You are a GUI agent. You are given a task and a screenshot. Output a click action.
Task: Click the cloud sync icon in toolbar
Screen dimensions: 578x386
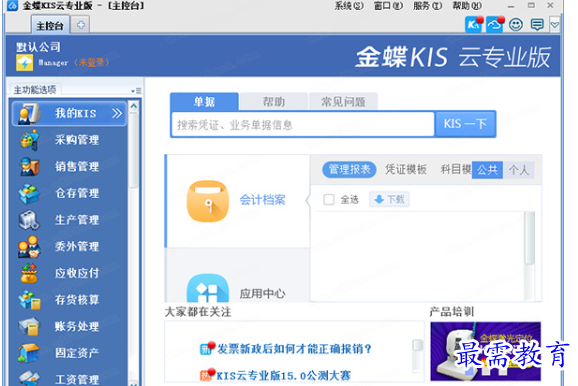495,25
